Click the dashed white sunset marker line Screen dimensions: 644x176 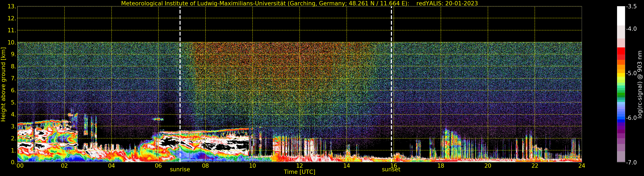point(391,84)
